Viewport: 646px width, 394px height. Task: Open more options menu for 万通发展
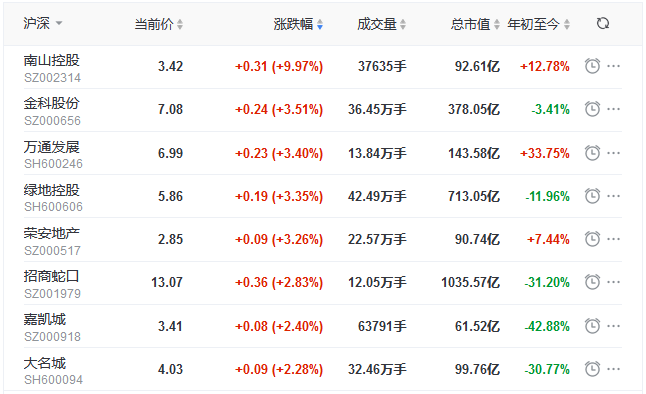tap(613, 153)
